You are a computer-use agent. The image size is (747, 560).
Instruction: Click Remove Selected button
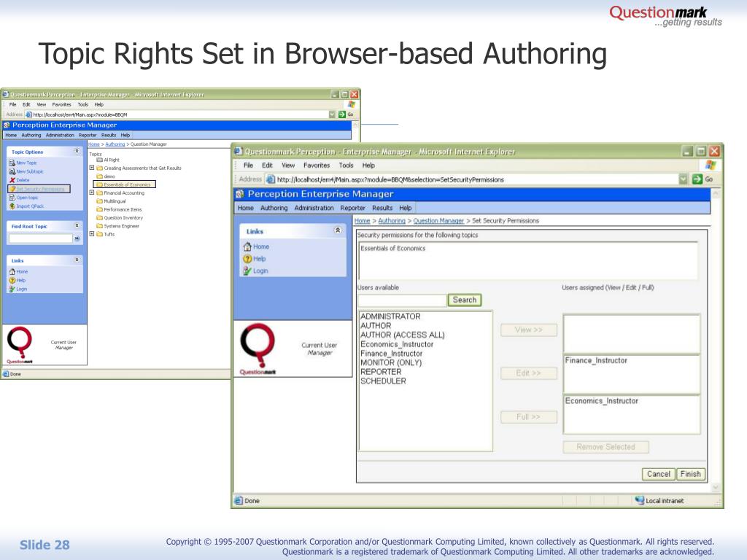pyautogui.click(x=605, y=447)
